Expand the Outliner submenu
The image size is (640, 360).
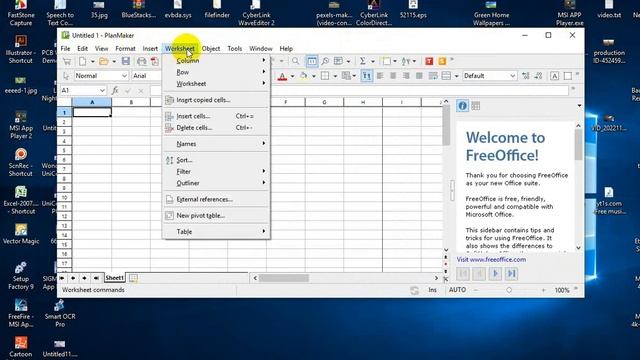(x=216, y=183)
